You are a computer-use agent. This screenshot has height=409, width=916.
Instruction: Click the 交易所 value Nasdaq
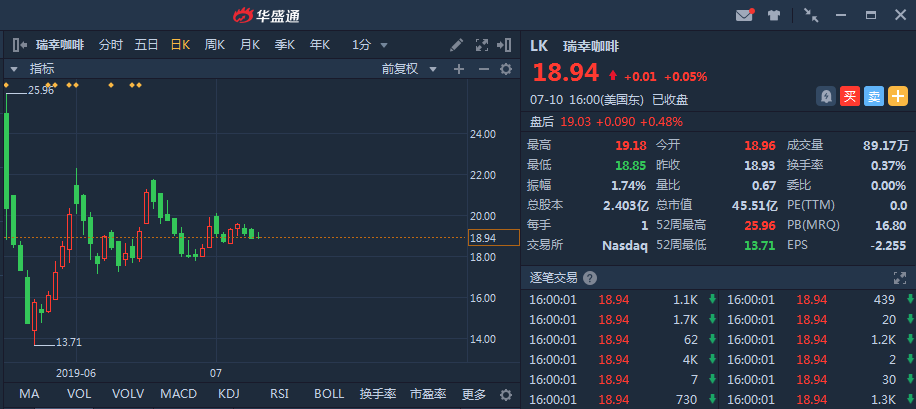coord(624,245)
